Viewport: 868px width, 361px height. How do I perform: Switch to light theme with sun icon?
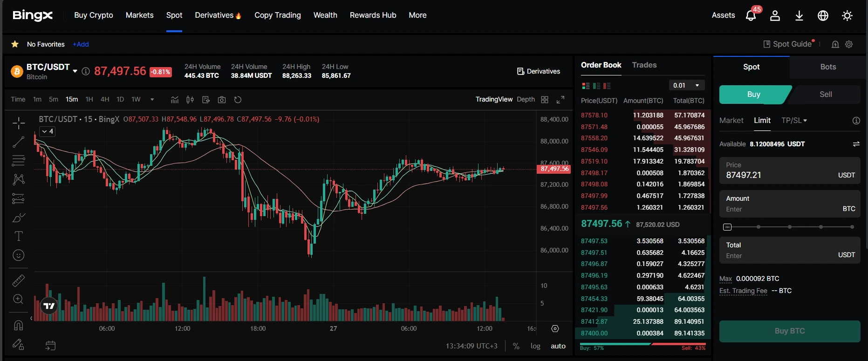(847, 16)
